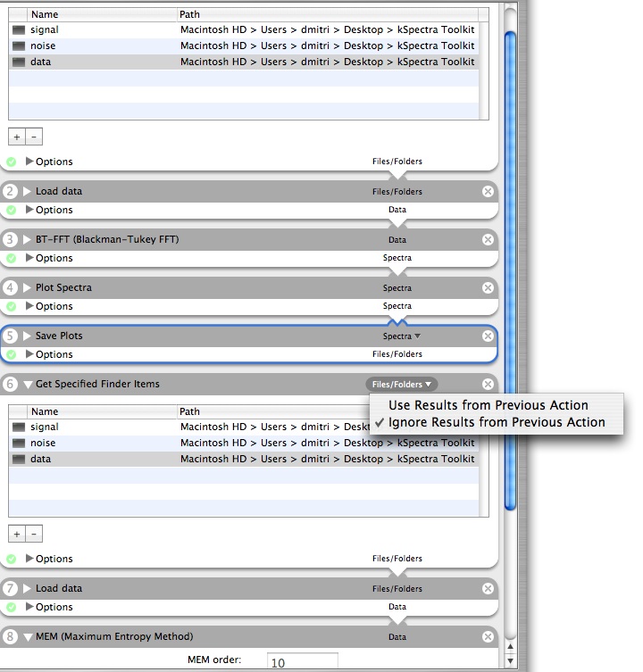Screen dimensions: 643x672
Task: Expand Options below action 6 file list
Action: (29, 559)
